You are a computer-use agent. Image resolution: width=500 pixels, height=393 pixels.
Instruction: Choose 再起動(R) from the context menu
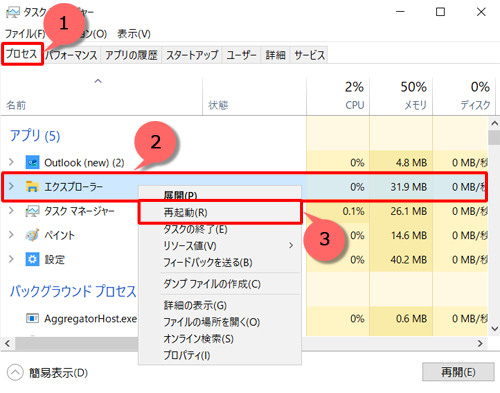pyautogui.click(x=220, y=212)
